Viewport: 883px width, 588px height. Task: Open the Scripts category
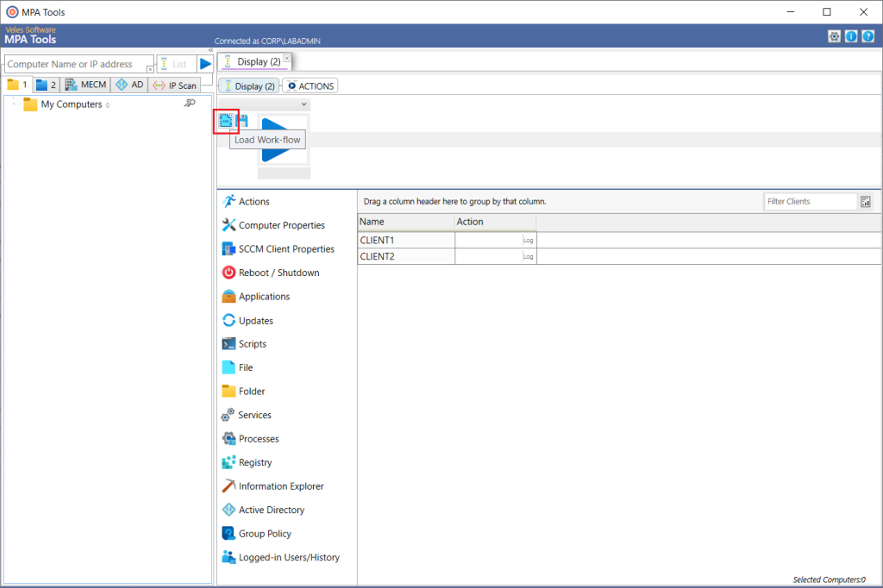click(244, 344)
